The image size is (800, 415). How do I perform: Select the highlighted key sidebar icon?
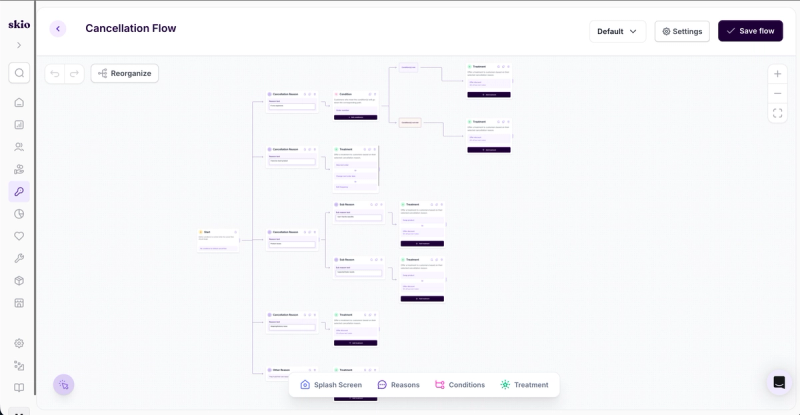19,191
